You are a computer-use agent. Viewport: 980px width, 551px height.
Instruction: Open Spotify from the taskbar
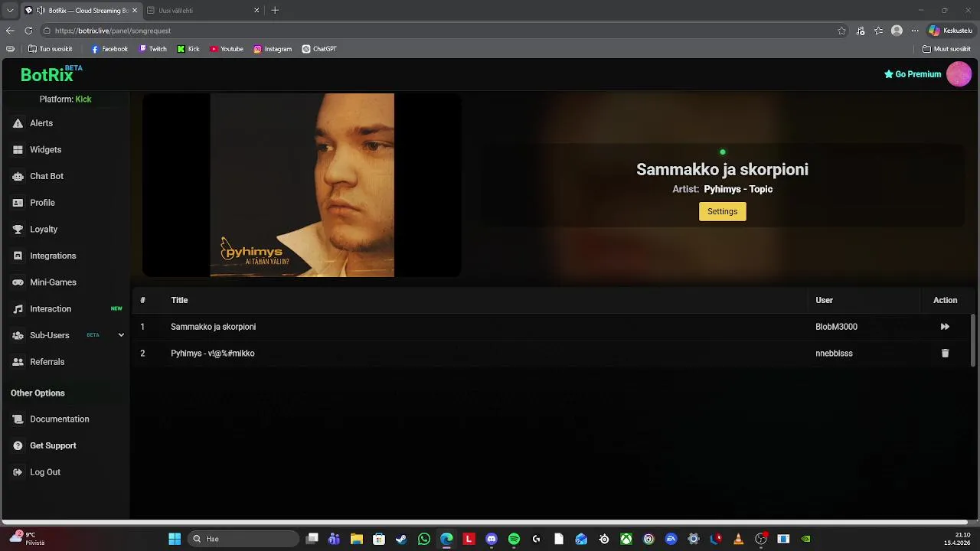514,539
